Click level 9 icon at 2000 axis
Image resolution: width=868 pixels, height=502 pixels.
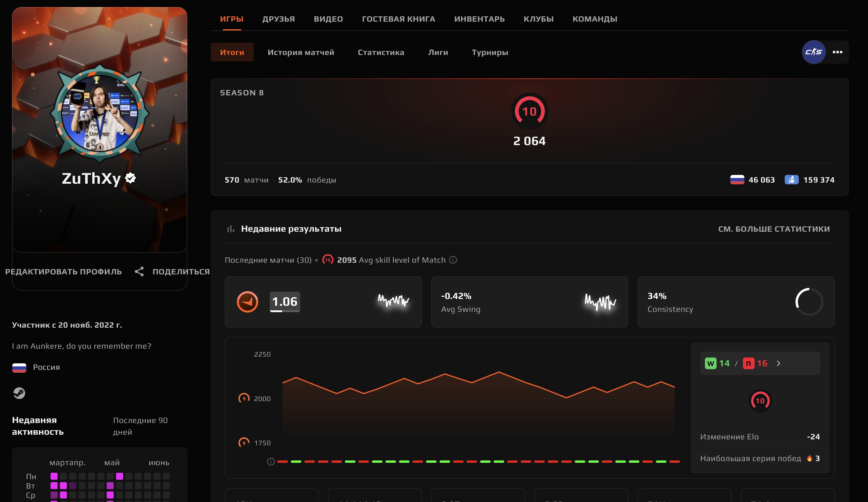244,398
